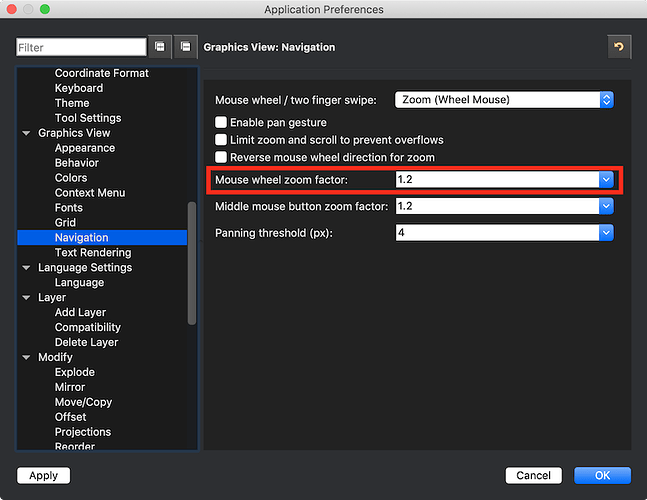Viewport: 647px width, 500px height.
Task: Open Projections preferences
Action: click(83, 432)
